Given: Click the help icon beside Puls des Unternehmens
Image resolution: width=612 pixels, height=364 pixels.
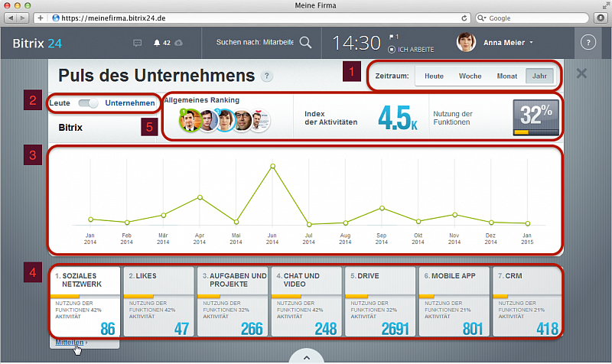Looking at the screenshot, I should coord(266,76).
